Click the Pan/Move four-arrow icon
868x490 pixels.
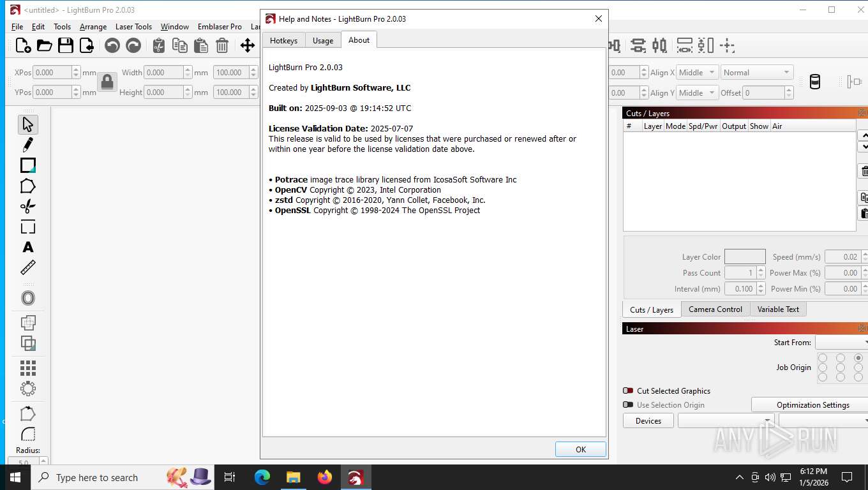248,45
